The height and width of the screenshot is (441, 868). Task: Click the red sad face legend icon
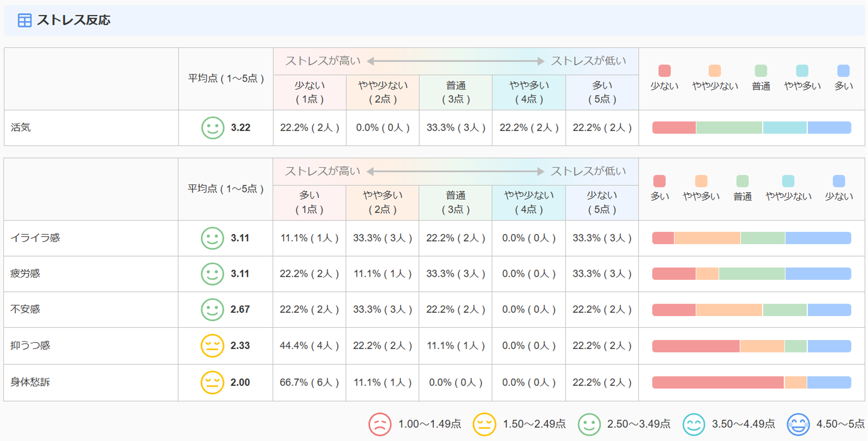380,424
